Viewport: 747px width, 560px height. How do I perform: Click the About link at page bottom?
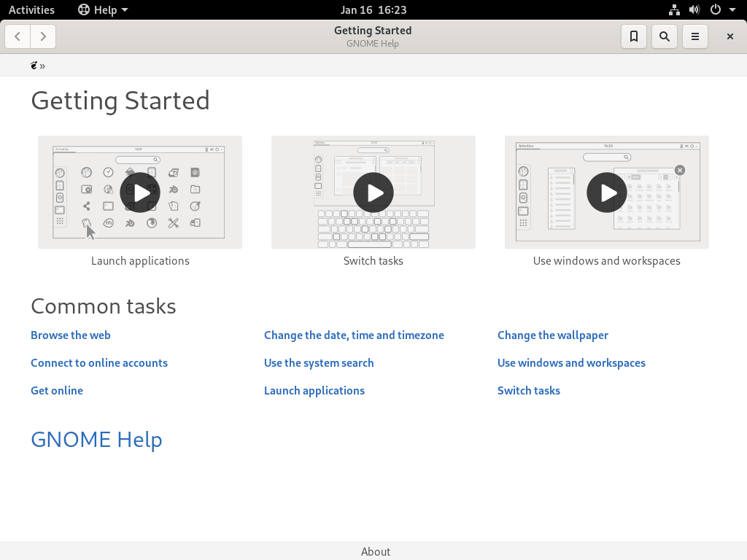point(376,551)
